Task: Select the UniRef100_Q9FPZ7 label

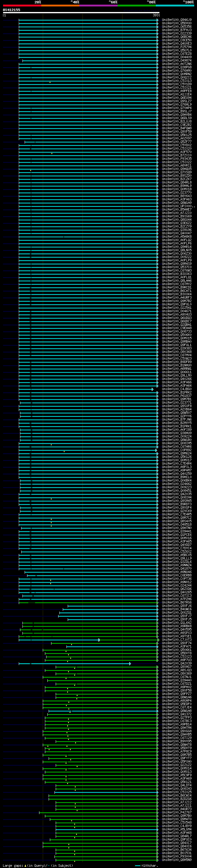Action: click(176, 694)
